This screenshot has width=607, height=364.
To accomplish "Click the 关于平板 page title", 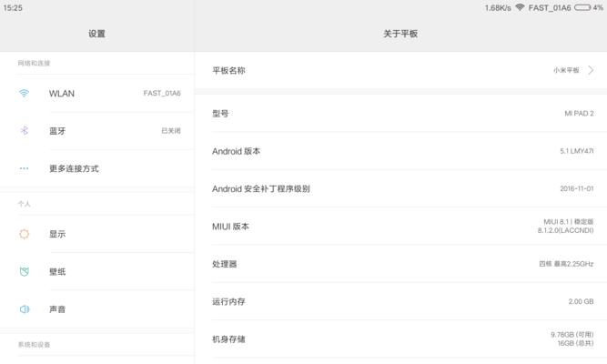I will (x=400, y=34).
